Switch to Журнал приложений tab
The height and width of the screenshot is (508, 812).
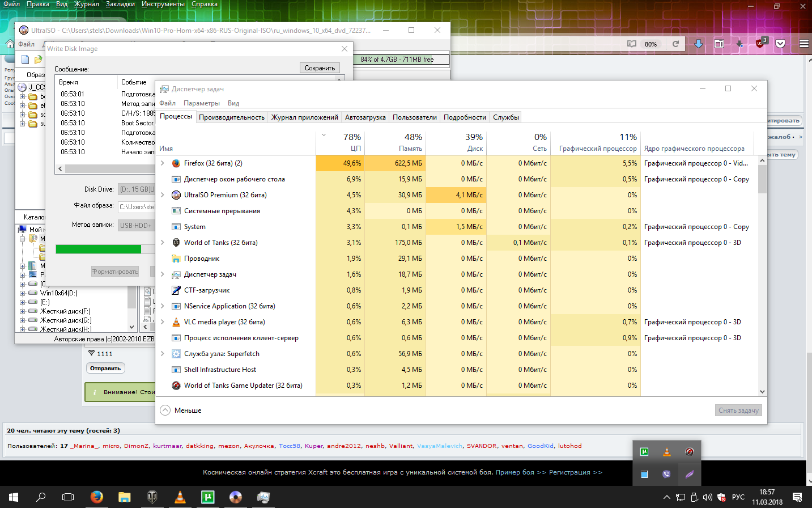(304, 117)
